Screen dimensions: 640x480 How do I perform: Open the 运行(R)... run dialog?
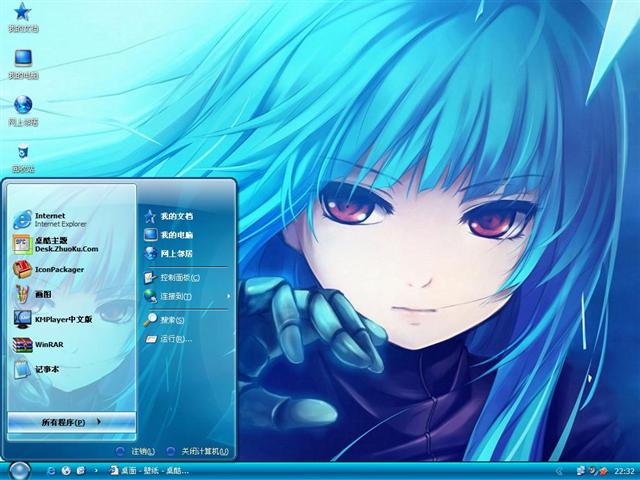tap(168, 339)
